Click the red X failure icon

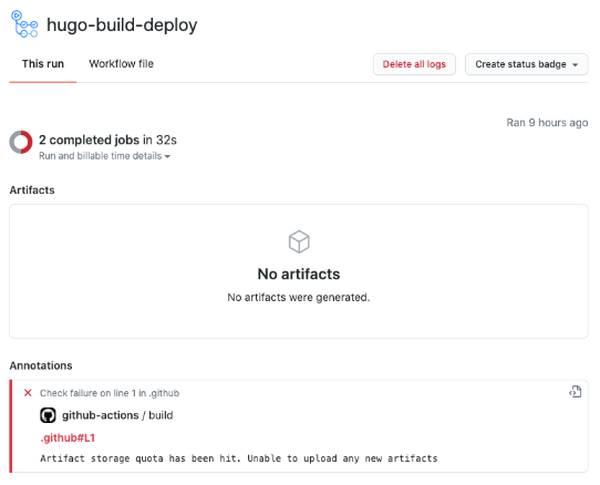coord(28,393)
